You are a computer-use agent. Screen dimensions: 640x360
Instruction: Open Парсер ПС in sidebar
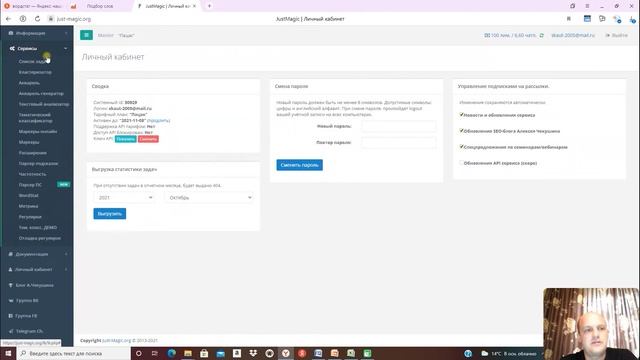(30, 184)
